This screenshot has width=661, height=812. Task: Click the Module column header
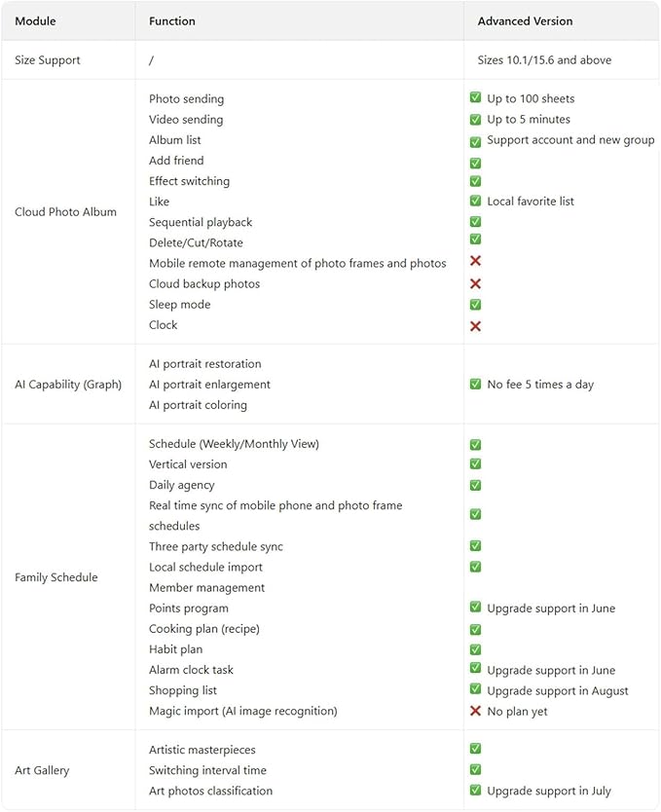[x=35, y=21]
